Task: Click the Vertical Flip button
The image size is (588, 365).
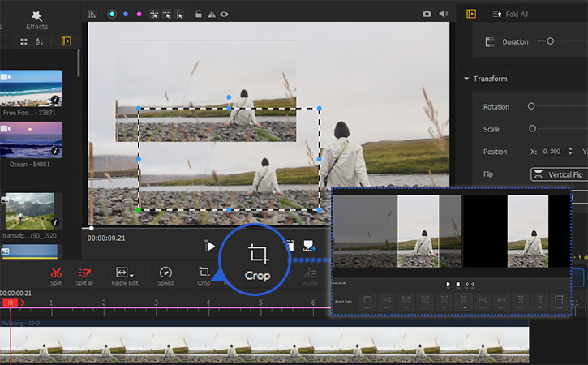Action: tap(559, 174)
